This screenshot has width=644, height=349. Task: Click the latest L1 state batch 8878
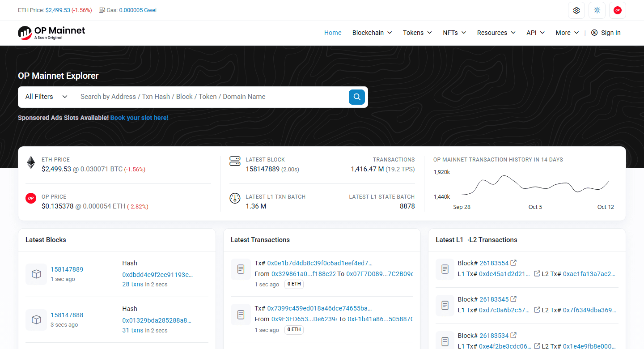click(407, 206)
